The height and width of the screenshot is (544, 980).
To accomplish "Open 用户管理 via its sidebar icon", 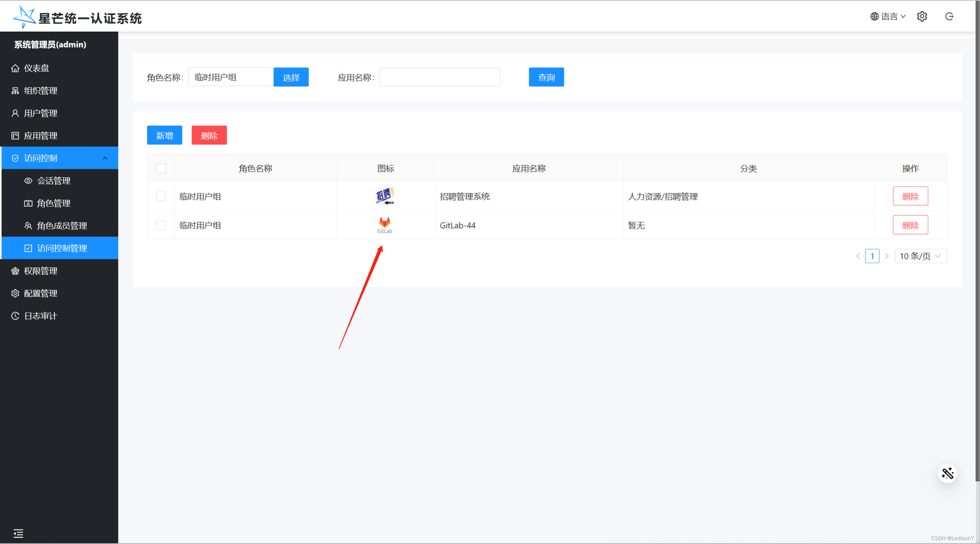I will coord(15,113).
